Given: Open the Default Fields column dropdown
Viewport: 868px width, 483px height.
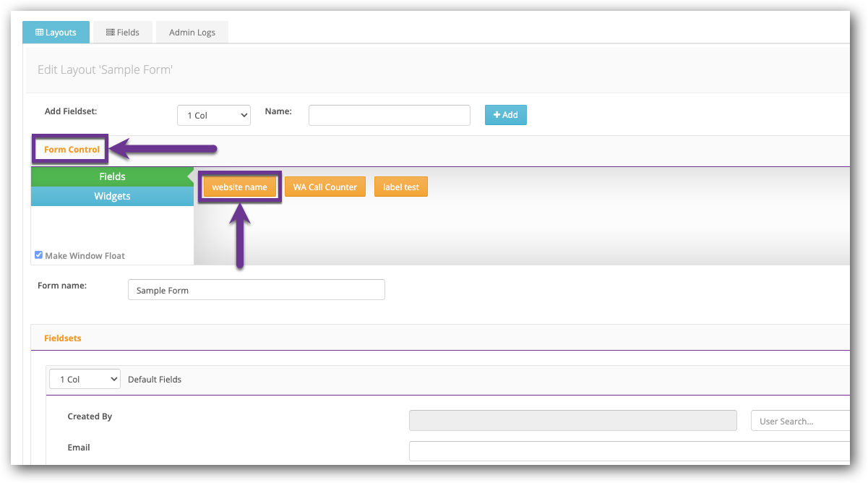Looking at the screenshot, I should [85, 379].
